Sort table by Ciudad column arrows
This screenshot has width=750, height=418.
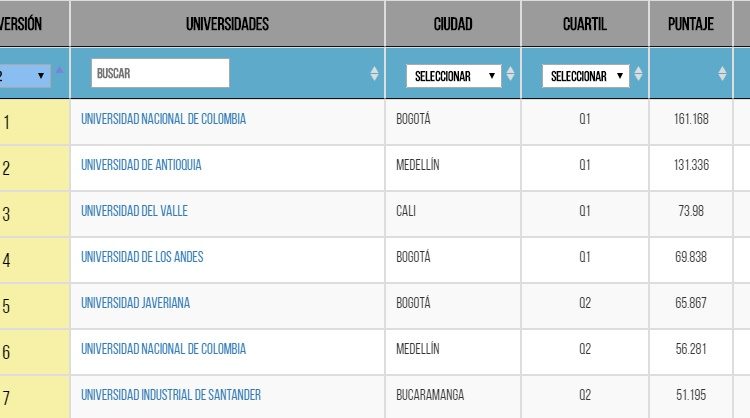click(511, 74)
